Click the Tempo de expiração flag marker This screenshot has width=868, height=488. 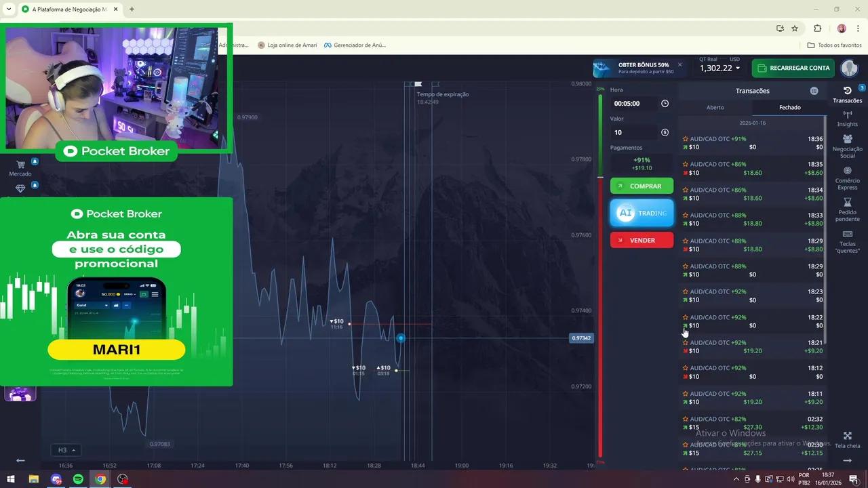point(418,84)
